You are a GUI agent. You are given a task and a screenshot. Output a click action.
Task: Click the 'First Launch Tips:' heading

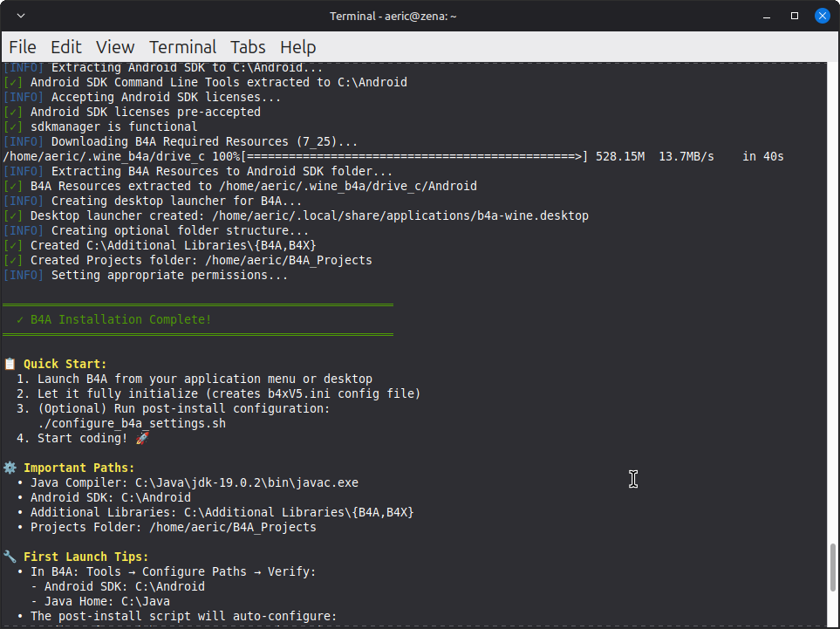pos(85,557)
